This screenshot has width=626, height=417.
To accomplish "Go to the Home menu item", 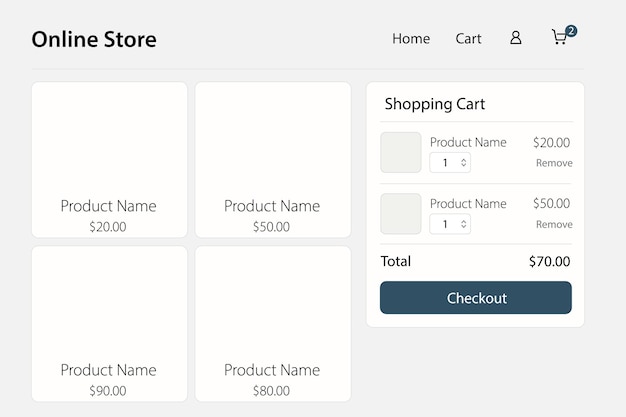I will [411, 39].
